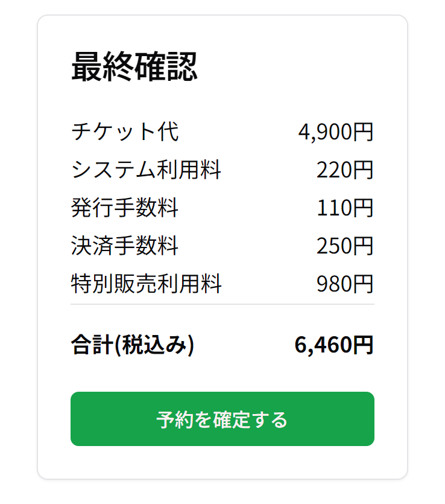
Task: Click the 220円 system fee amount
Action: click(344, 169)
